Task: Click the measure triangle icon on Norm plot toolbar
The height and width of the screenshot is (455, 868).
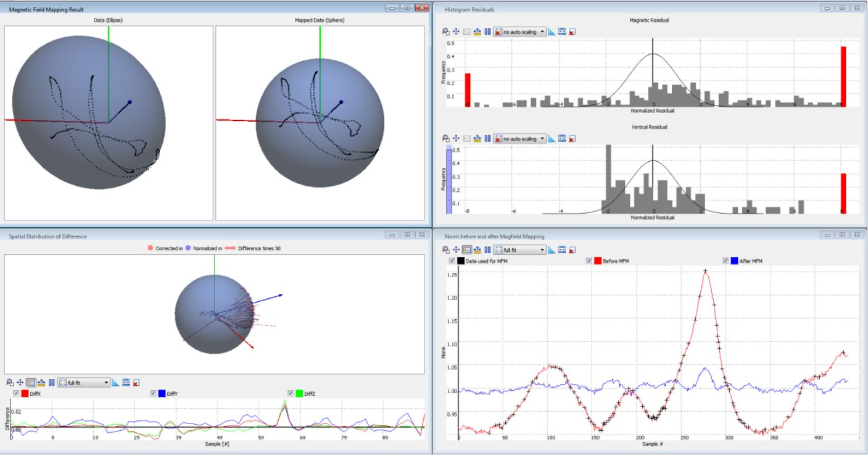Action: tap(552, 251)
